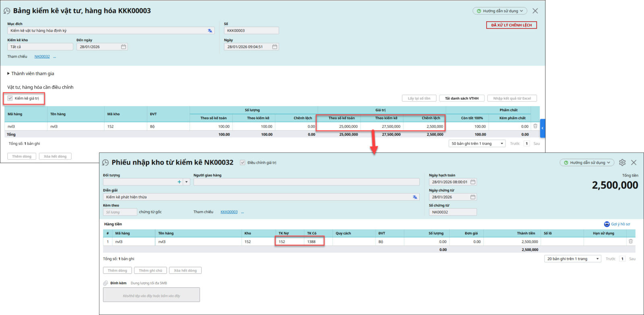Open Hướng dẫn sử dụng menu in Phiếu nhập kho
Viewport: 644px width, 315px height.
pyautogui.click(x=586, y=163)
